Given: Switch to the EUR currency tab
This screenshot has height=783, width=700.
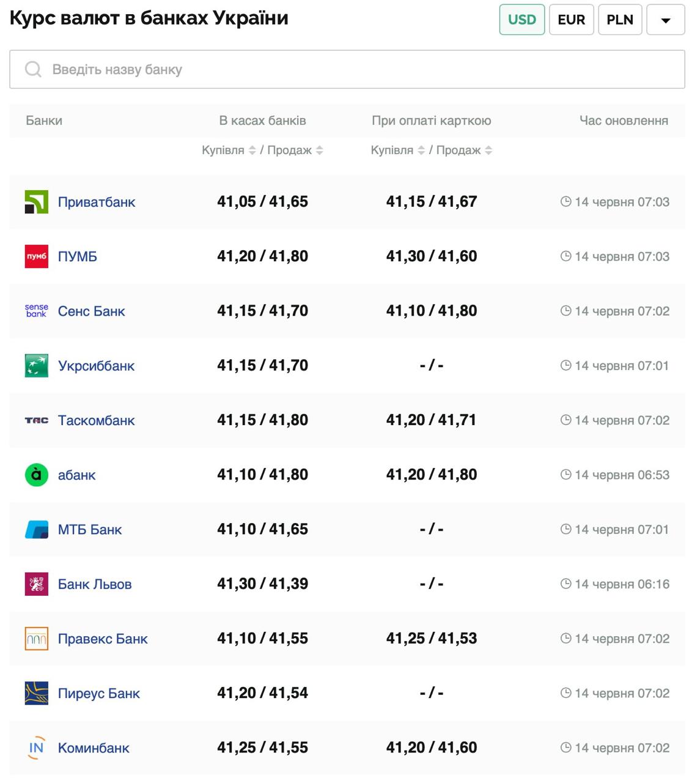Looking at the screenshot, I should (571, 20).
